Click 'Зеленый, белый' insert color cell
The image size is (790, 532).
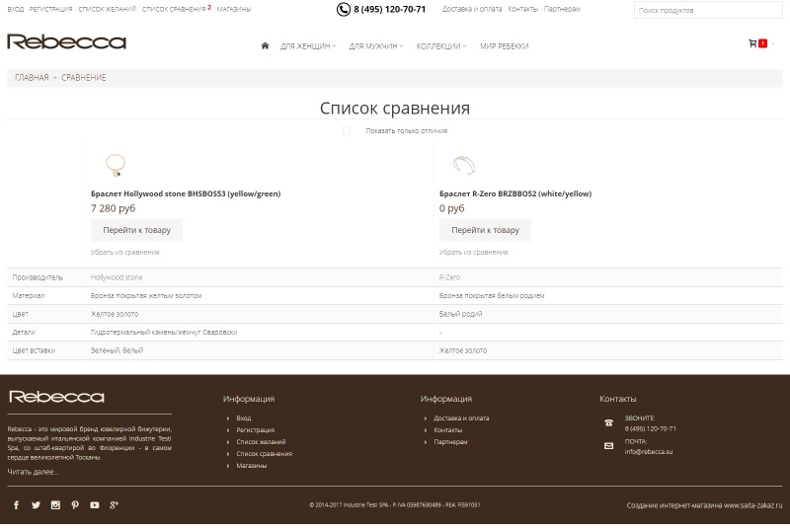coord(117,350)
